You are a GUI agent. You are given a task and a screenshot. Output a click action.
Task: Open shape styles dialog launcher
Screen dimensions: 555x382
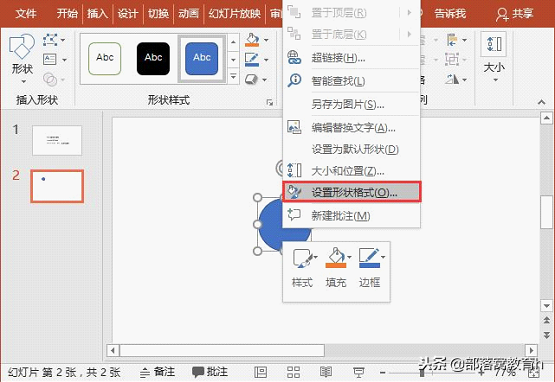[270, 103]
